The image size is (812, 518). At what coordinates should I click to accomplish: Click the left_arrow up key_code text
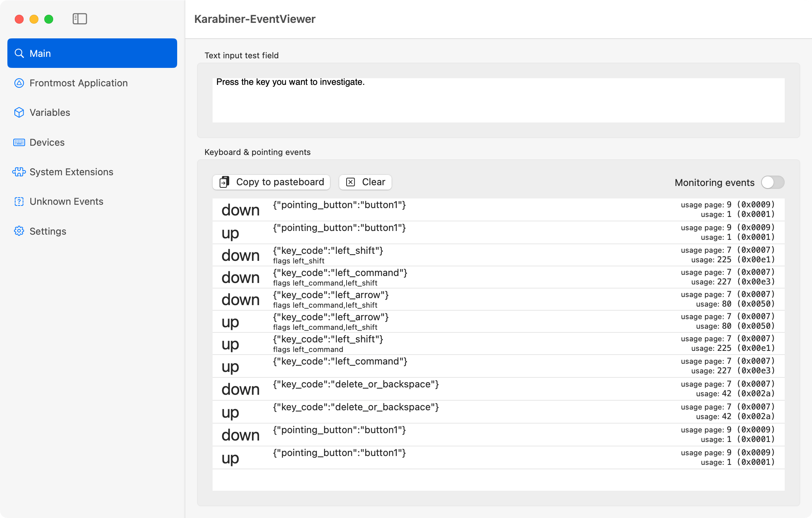331,317
